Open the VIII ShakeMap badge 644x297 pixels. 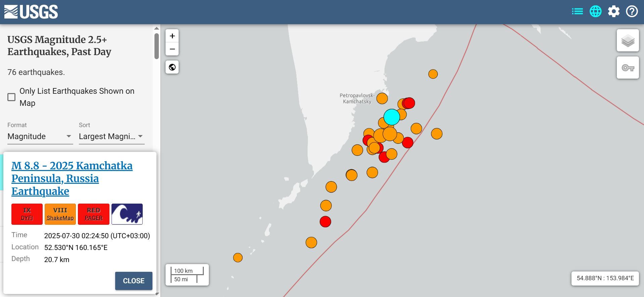pyautogui.click(x=60, y=214)
